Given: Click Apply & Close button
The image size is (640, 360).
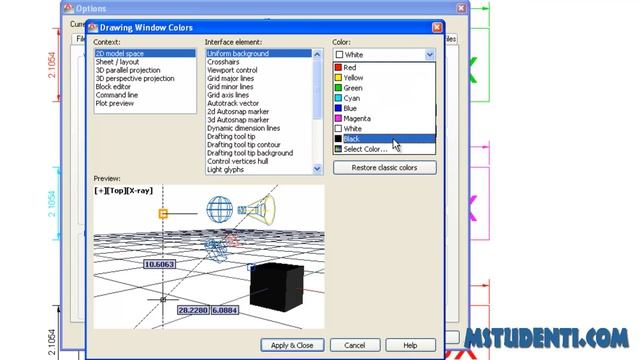Looking at the screenshot, I should [x=292, y=345].
